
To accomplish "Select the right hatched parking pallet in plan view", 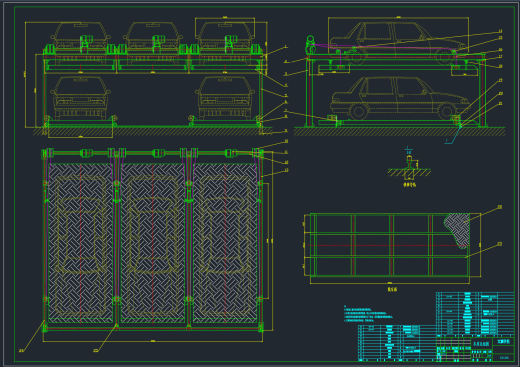I will pos(225,243).
